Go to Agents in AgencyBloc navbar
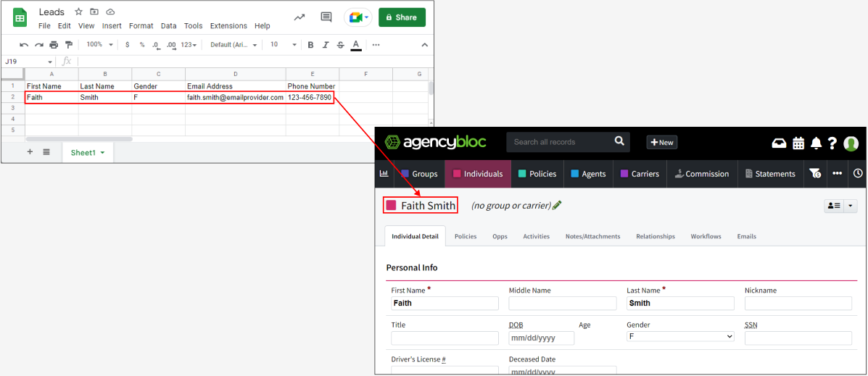Viewport: 868px width, 376px height. [x=588, y=174]
